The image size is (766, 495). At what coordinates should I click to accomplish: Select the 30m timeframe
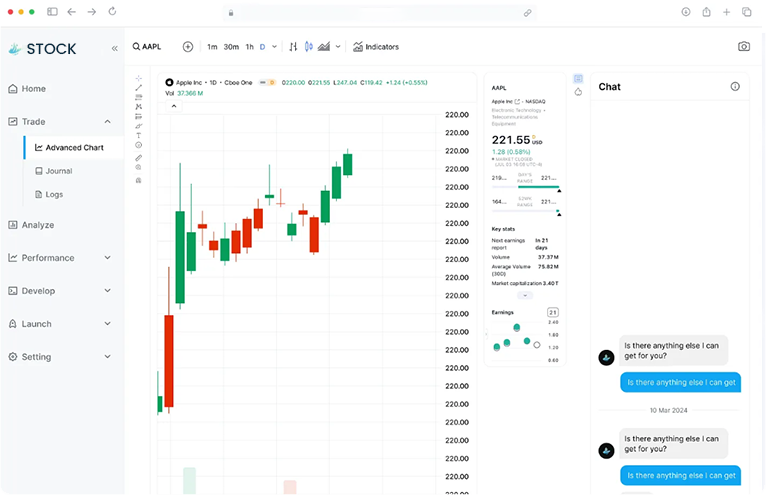click(231, 47)
